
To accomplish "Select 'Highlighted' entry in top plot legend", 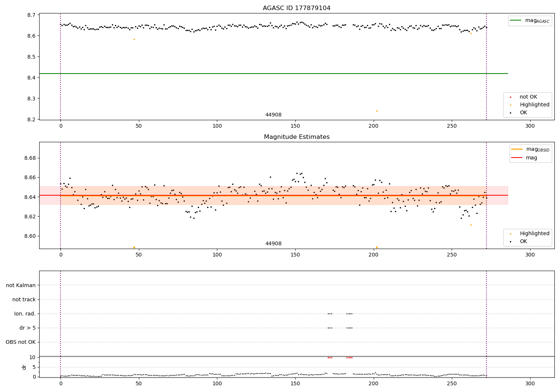I will coord(530,105).
